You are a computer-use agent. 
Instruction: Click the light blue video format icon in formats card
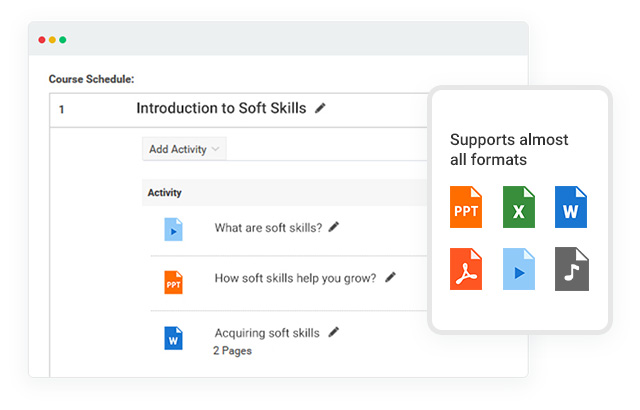pyautogui.click(x=518, y=270)
